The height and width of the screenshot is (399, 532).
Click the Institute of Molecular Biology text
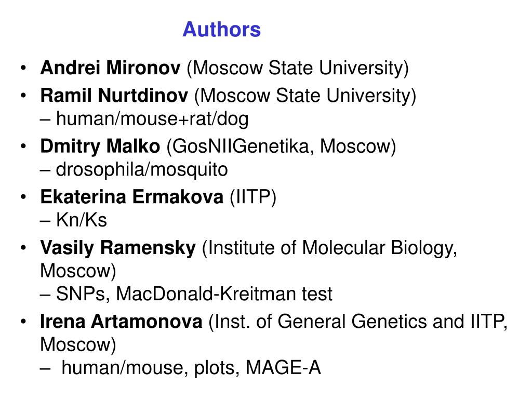pyautogui.click(x=329, y=248)
